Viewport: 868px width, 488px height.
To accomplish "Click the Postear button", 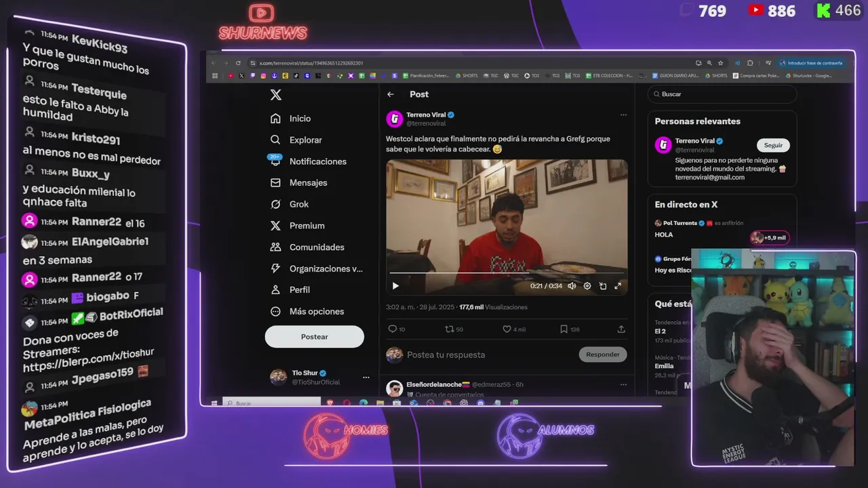I will pos(314,337).
